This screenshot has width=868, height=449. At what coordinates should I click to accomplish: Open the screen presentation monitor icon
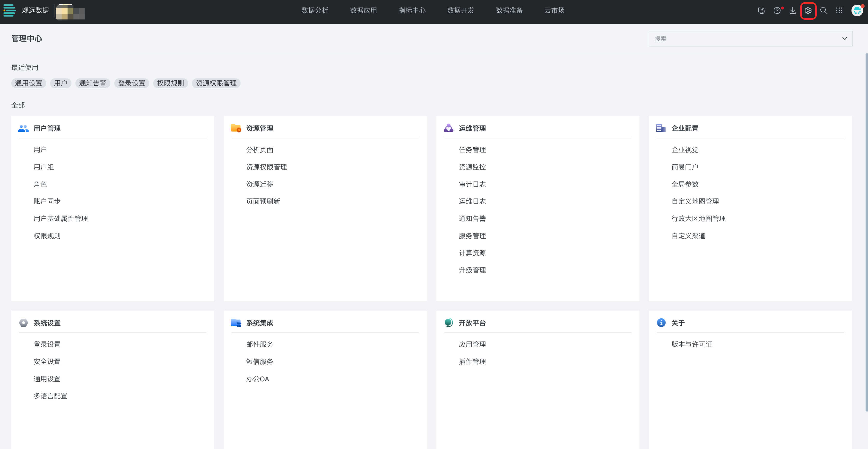pyautogui.click(x=761, y=10)
